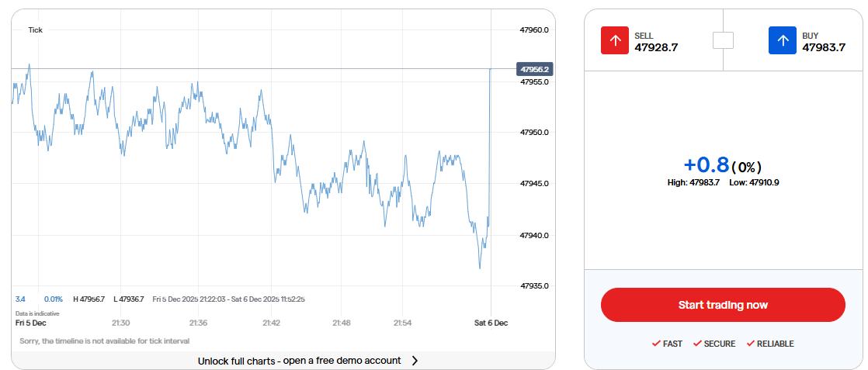The height and width of the screenshot is (370, 868).
Task: Click the SELL price 47928.7
Action: 656,47
